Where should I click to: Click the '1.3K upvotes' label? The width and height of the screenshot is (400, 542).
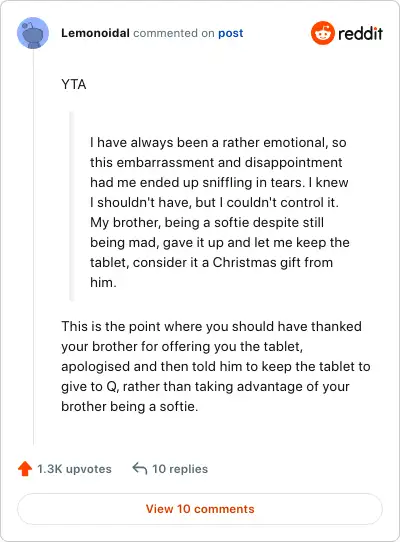tap(74, 469)
